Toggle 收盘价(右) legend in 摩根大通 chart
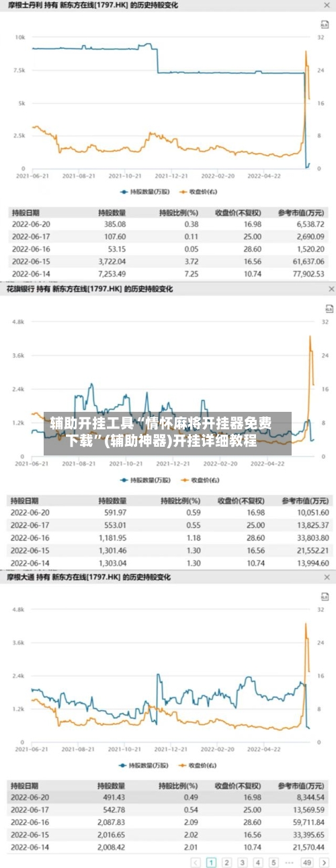Screen dimensions: 336x868 click(198, 765)
